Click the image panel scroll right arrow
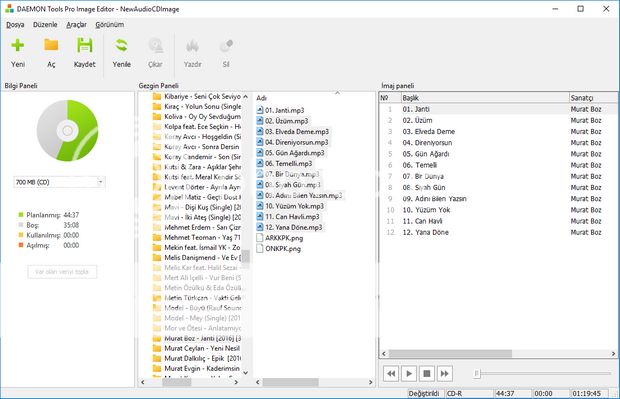Viewport: 620px width, 399px height. tap(613, 354)
